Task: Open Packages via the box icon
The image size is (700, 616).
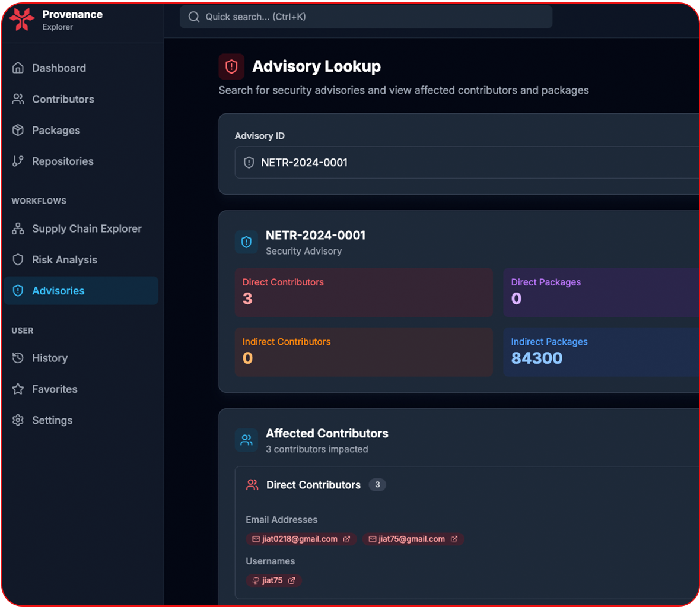Action: coord(18,130)
